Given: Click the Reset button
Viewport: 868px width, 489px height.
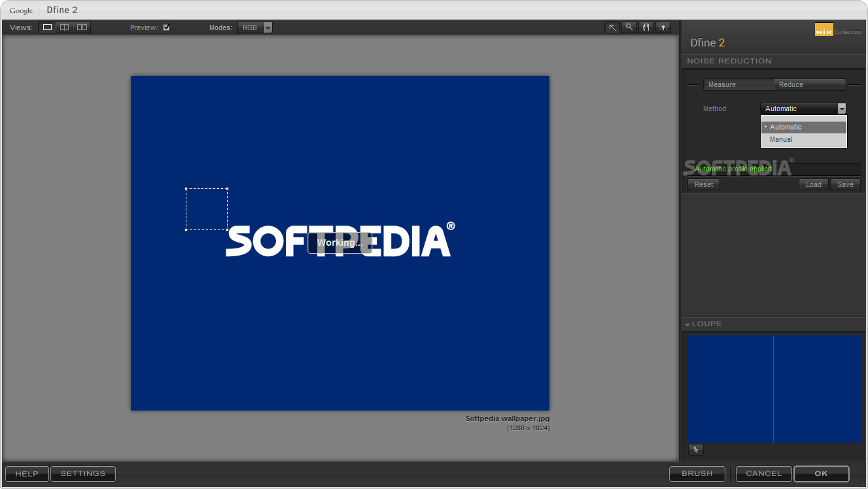Looking at the screenshot, I should tap(704, 184).
